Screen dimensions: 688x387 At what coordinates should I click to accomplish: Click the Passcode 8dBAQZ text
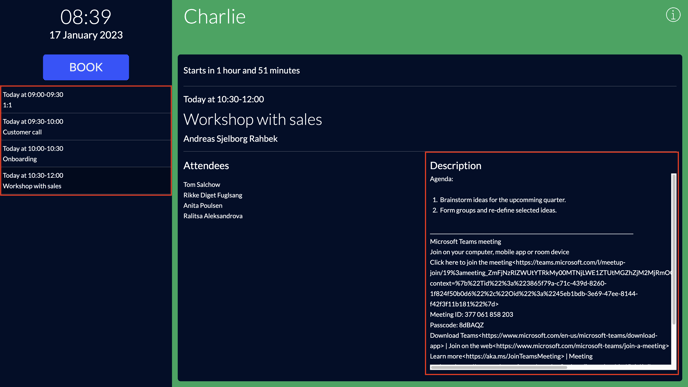[x=457, y=325]
